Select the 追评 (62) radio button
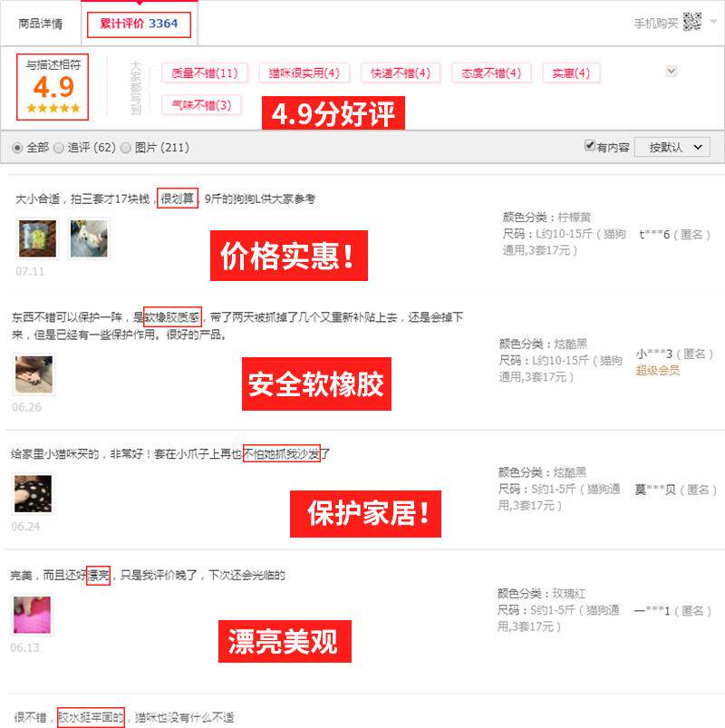The image size is (725, 728). click(x=59, y=148)
